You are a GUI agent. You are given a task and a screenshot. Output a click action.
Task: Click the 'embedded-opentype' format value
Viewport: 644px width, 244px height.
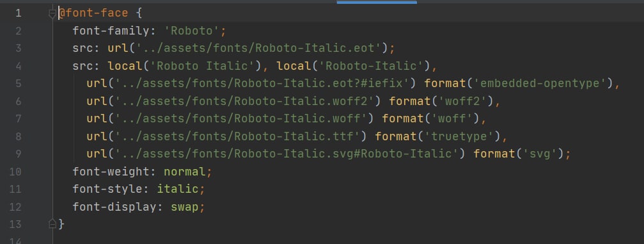click(x=540, y=83)
